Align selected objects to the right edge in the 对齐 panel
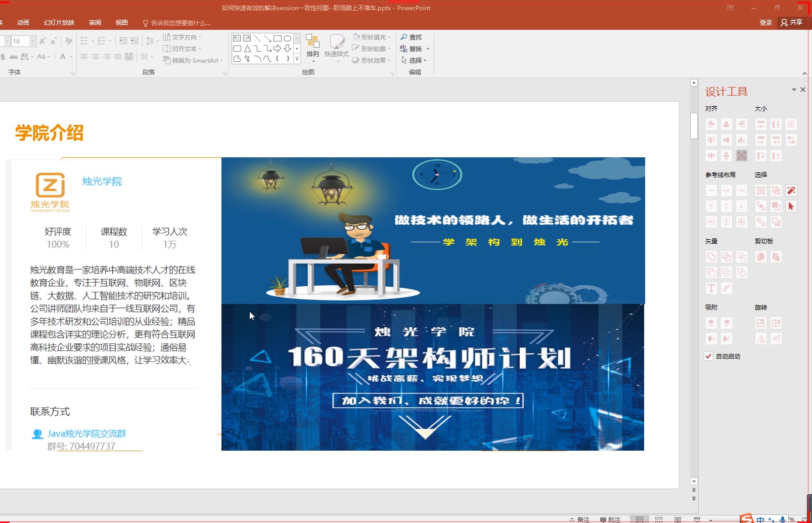The height and width of the screenshot is (523, 812). 742,124
